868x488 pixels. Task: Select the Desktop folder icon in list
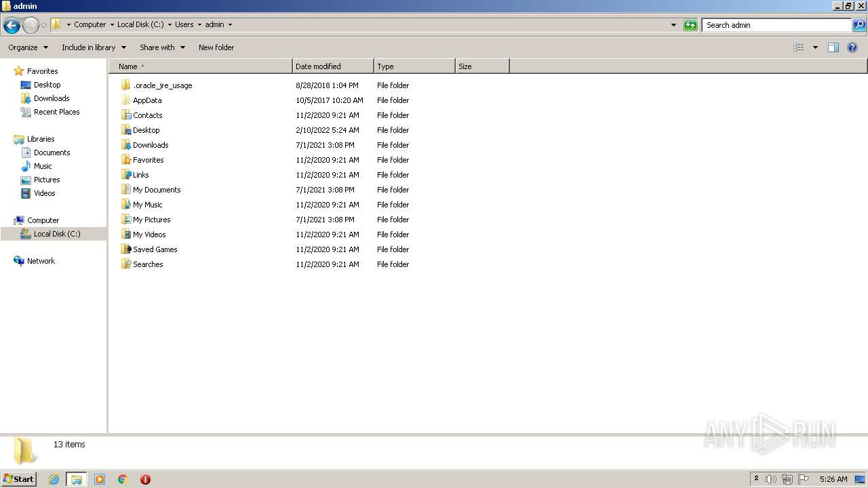[126, 130]
